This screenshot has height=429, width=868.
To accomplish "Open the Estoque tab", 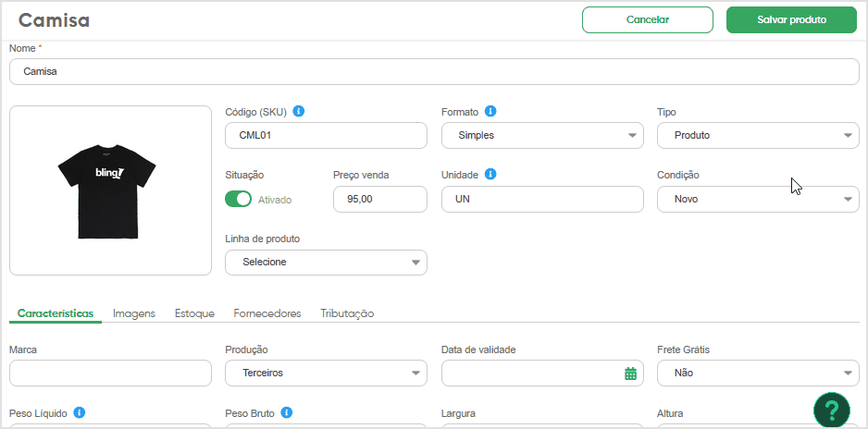I will (194, 313).
